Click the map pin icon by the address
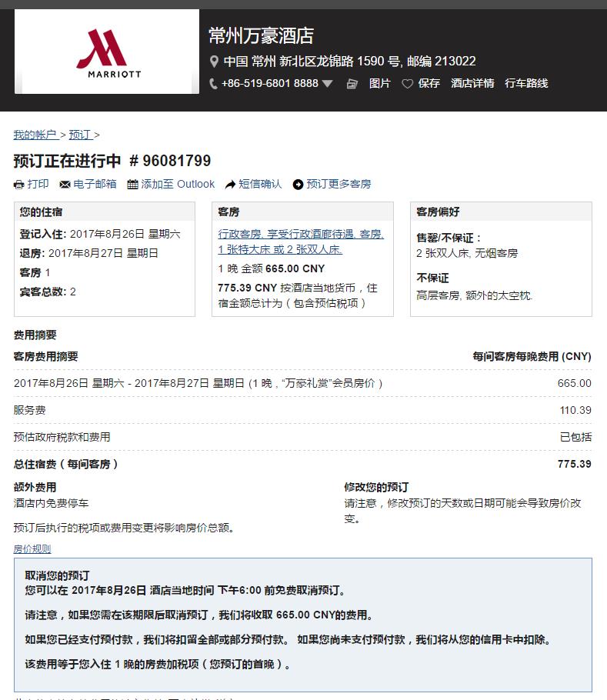The image size is (607, 700). click(214, 62)
